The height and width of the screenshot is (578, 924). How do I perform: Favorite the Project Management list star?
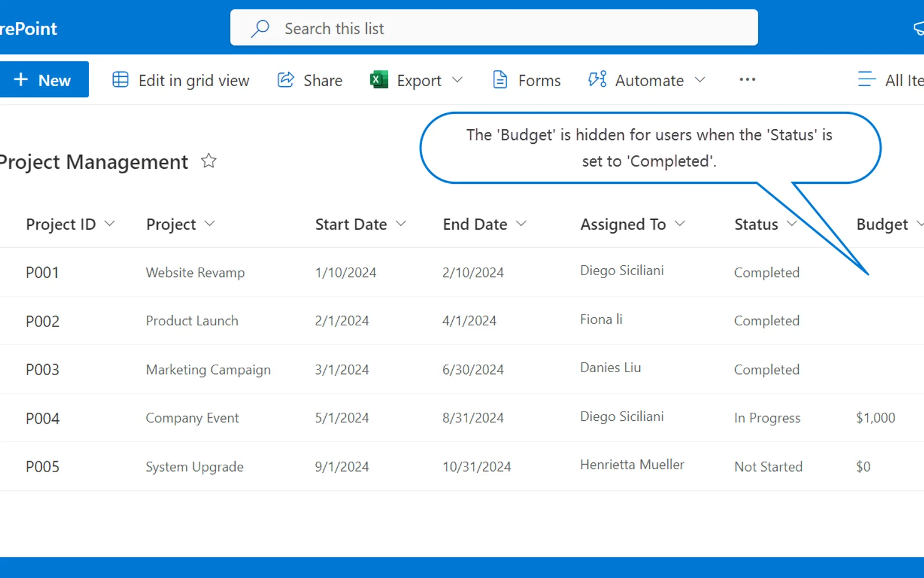(x=208, y=161)
